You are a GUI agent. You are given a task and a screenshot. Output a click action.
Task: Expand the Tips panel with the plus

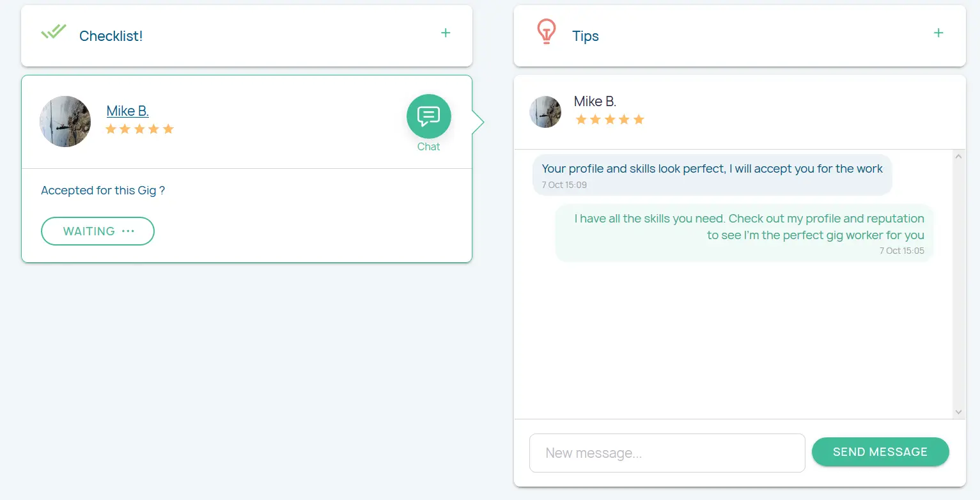pyautogui.click(x=938, y=33)
